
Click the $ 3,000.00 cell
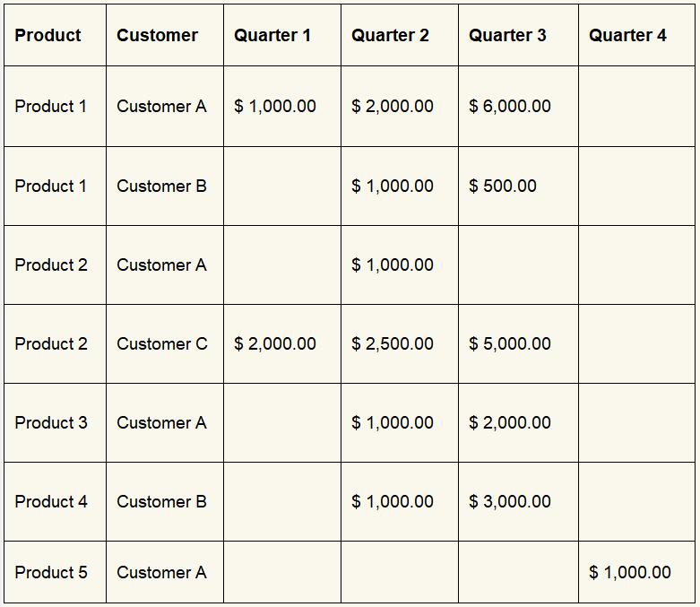coord(510,501)
